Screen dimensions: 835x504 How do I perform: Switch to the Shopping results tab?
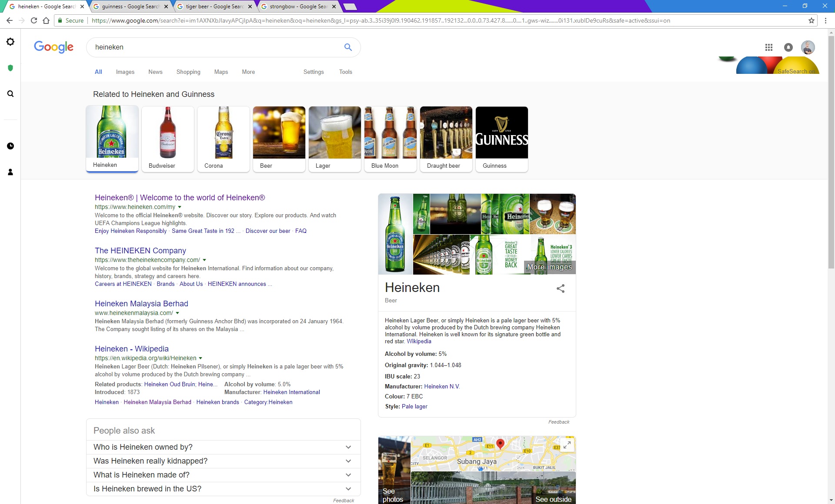(188, 72)
